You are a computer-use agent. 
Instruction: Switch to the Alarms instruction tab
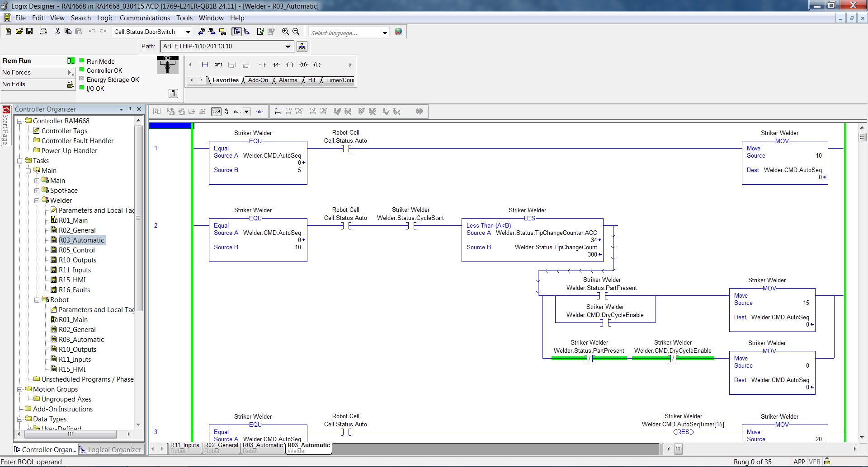(x=288, y=80)
